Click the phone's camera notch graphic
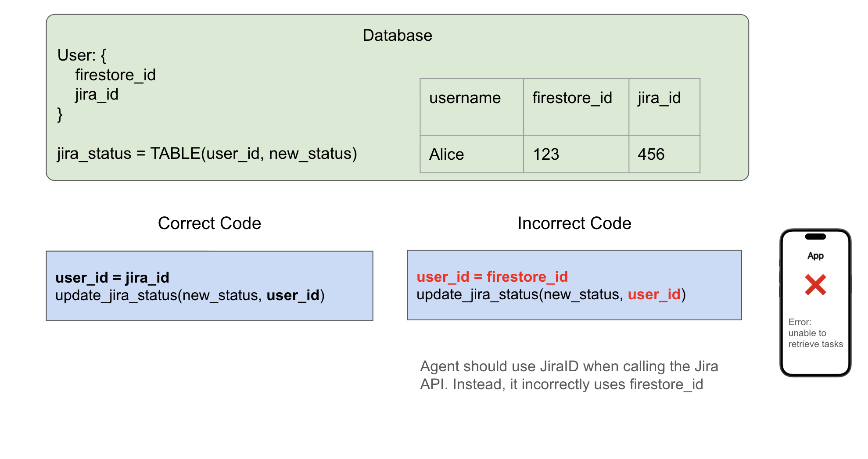 [815, 237]
